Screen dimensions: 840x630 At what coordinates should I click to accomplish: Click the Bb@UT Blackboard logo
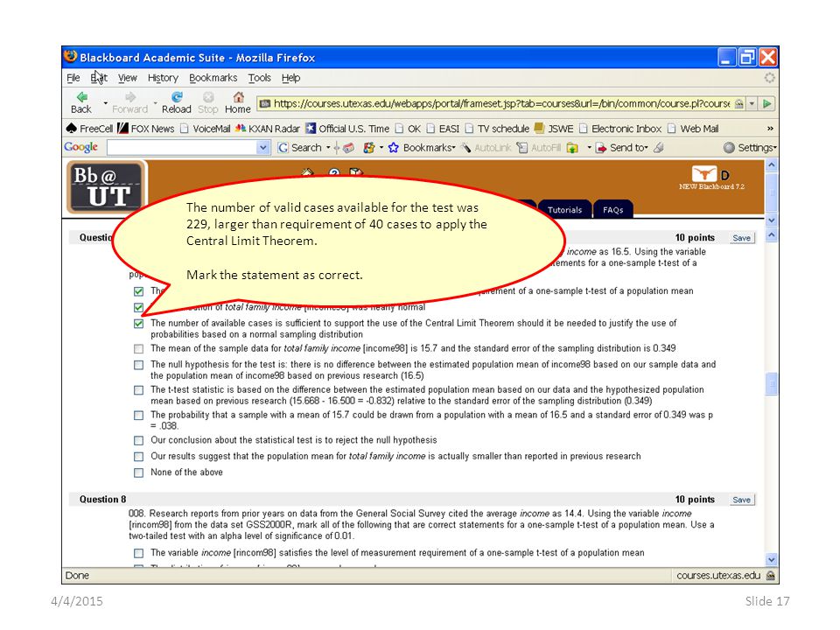coord(106,188)
